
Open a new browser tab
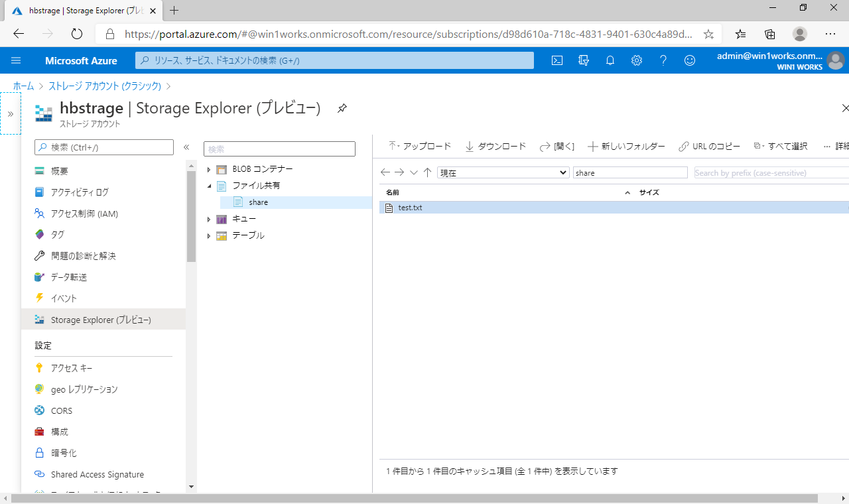pos(174,10)
